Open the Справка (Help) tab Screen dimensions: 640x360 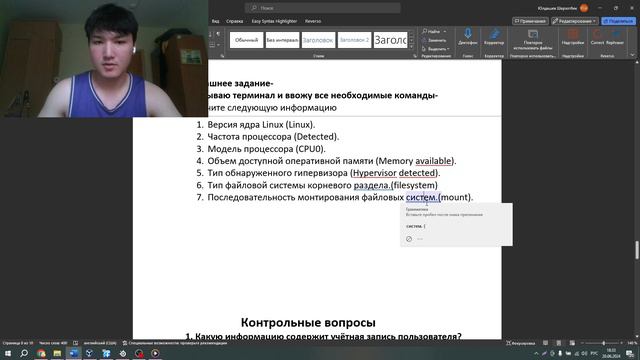(x=234, y=21)
